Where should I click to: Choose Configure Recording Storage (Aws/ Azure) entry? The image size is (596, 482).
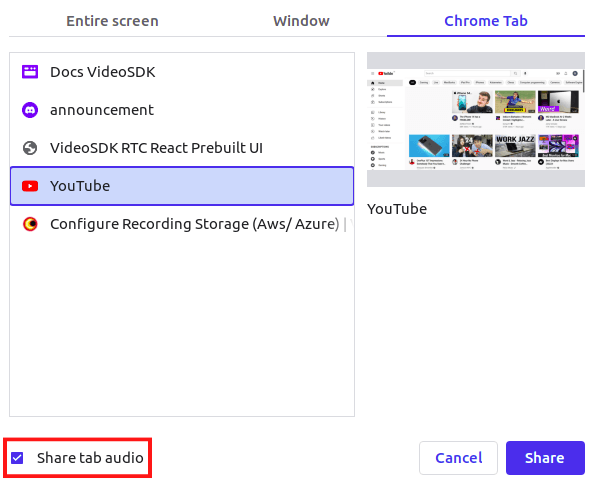click(182, 224)
